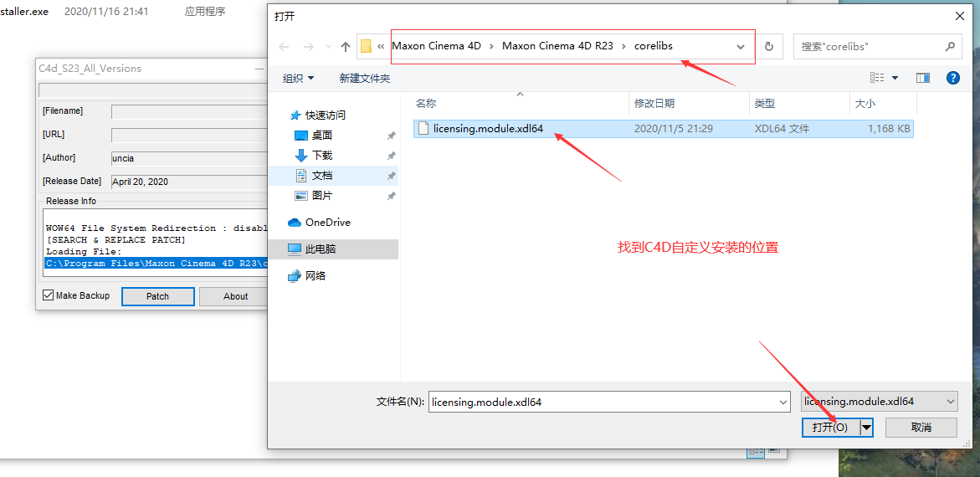
Task: Open the help question mark icon
Action: click(952, 78)
